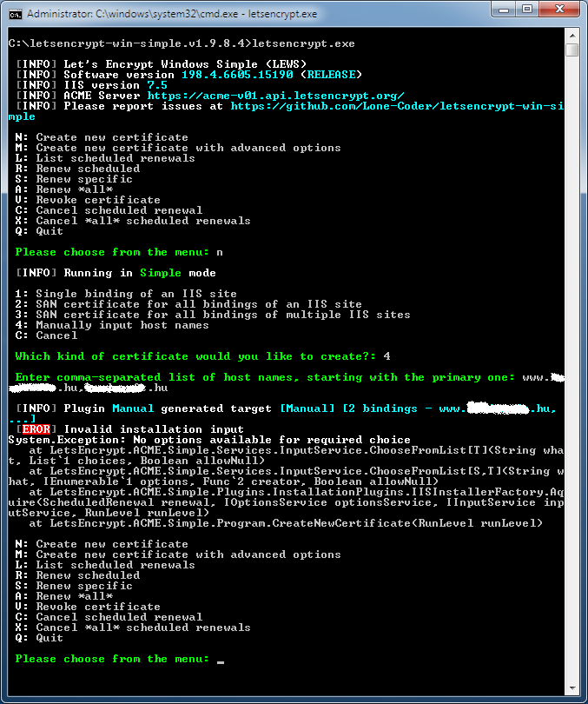Close the cmd.exe window

[x=559, y=10]
